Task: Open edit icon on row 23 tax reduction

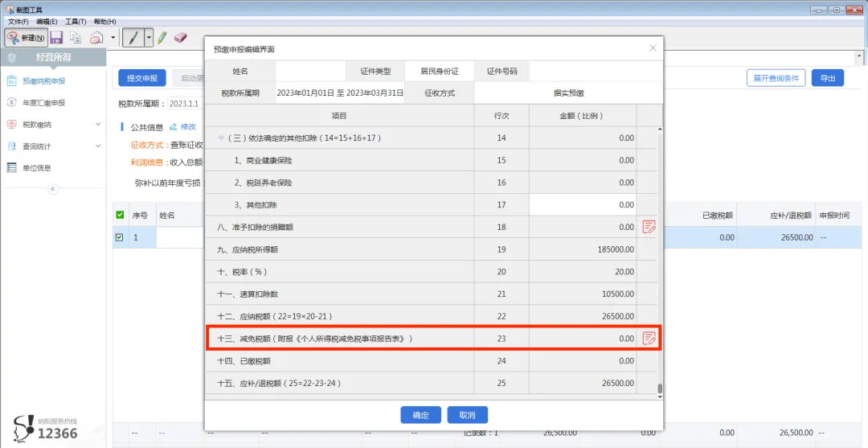Action: 649,339
